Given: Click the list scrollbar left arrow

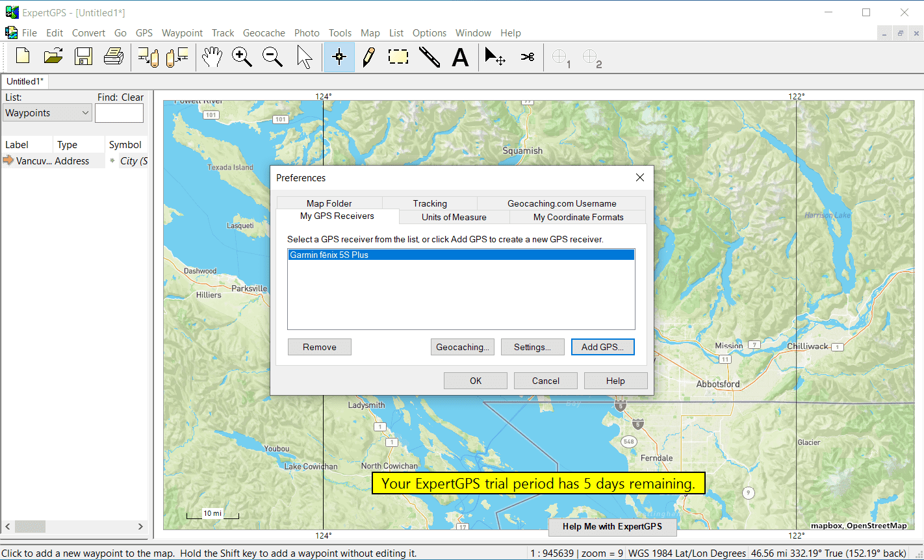Looking at the screenshot, I should coord(8,526).
